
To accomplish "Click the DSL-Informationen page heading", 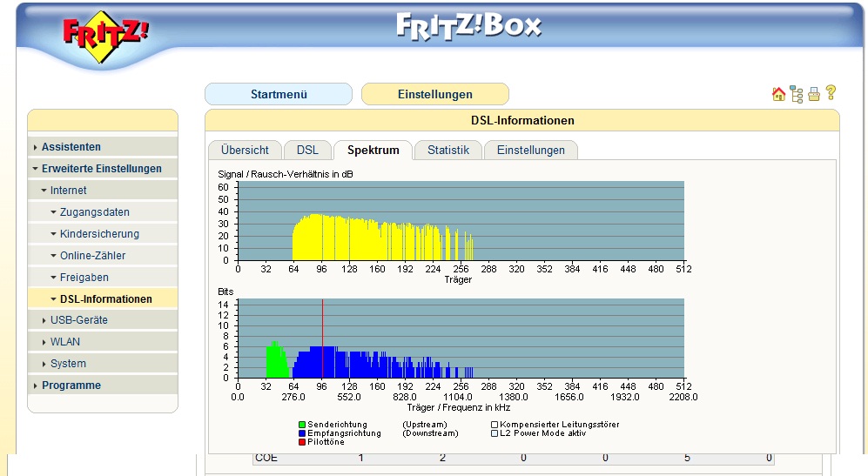I will coord(522,121).
